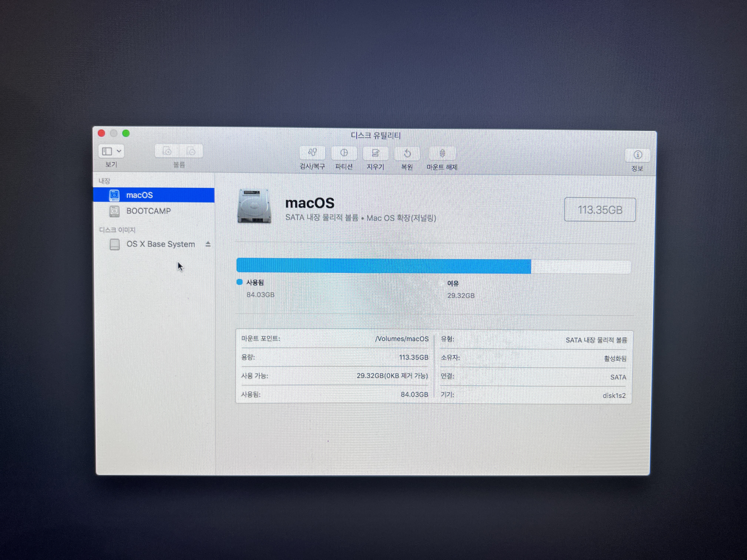Select the Restore (복원) toolbar icon

click(x=407, y=154)
